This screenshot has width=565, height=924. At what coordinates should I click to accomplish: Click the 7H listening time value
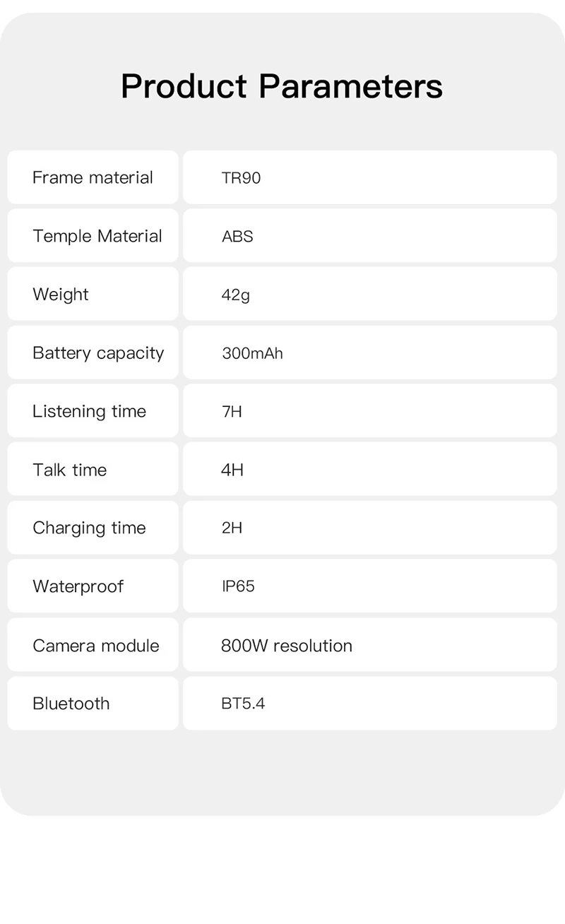coord(232,411)
